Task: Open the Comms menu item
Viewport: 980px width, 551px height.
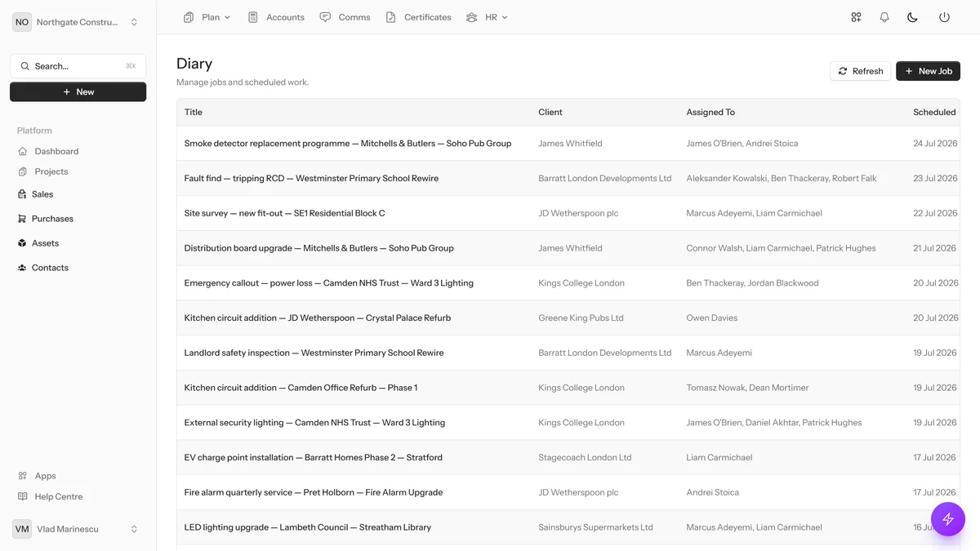Action: pos(345,17)
